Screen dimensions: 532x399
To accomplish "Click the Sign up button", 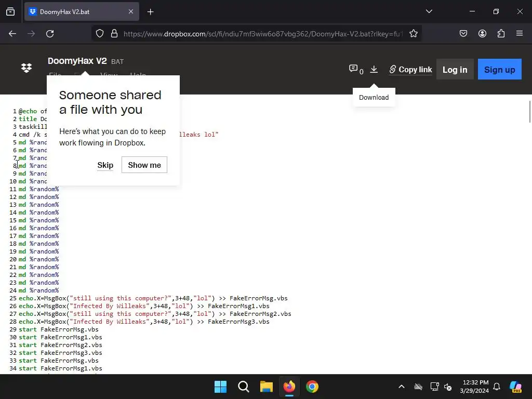I will [x=499, y=70].
